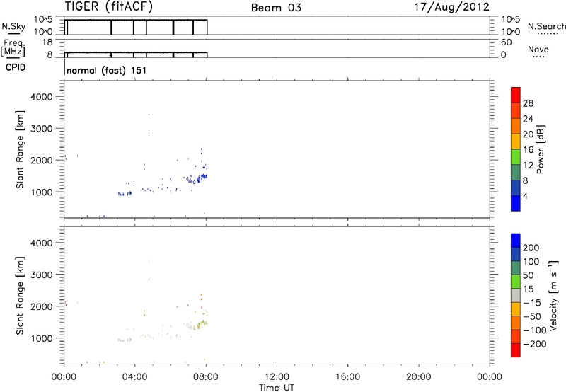The image size is (566, 392).
Task: Click the 200 value on Velocity color bar
Action: (x=531, y=248)
